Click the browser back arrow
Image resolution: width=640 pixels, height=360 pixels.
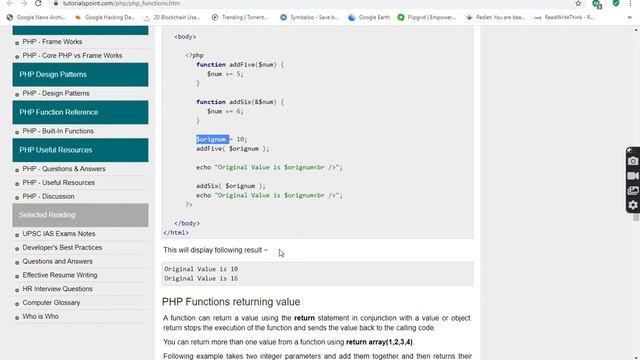click(x=10, y=3)
